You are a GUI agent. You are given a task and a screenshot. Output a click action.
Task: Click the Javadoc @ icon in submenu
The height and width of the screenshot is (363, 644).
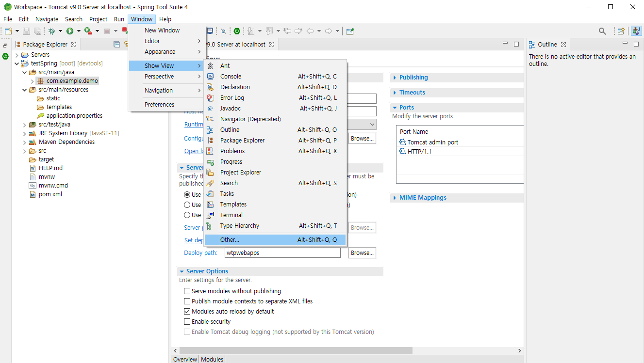click(210, 108)
